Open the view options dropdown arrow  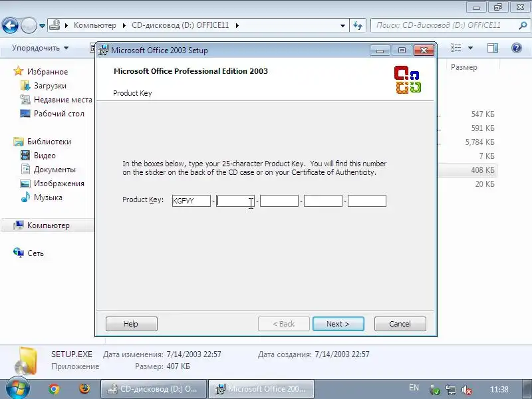471,48
